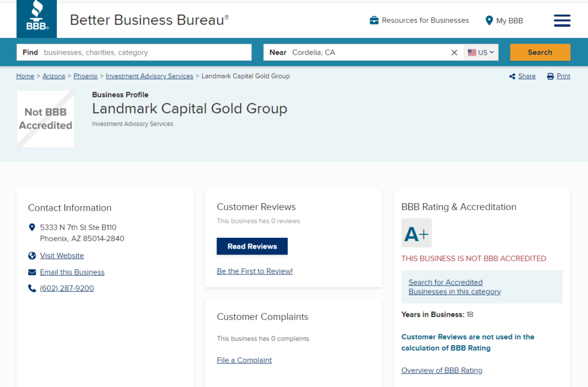Viewport: 588px width, 387px height.
Task: Open Investment Advisory Services breadcrumb
Action: tap(149, 76)
